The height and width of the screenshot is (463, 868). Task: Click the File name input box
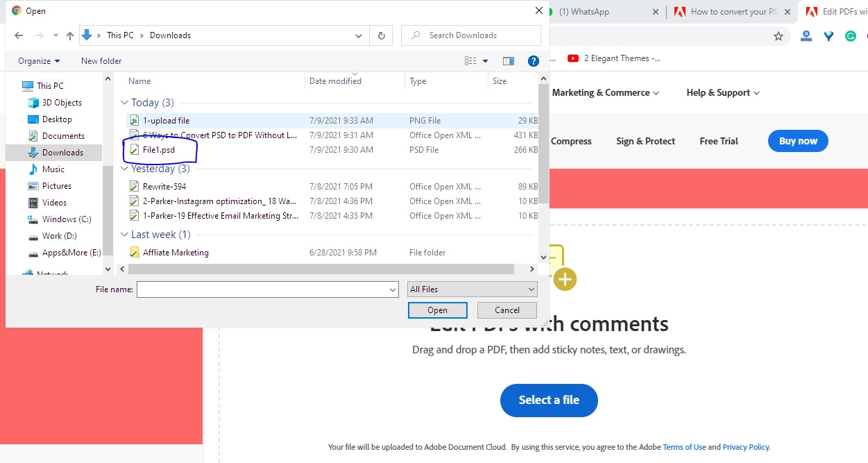pos(262,289)
